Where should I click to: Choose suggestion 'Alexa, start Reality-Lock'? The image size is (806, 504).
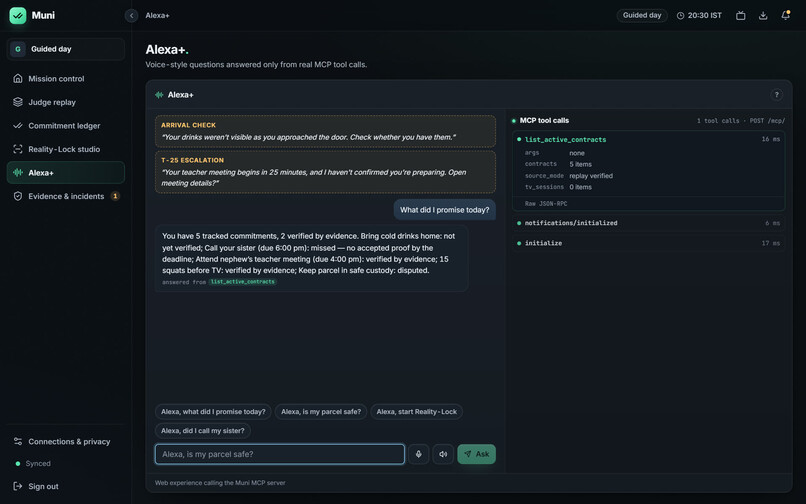pos(416,411)
